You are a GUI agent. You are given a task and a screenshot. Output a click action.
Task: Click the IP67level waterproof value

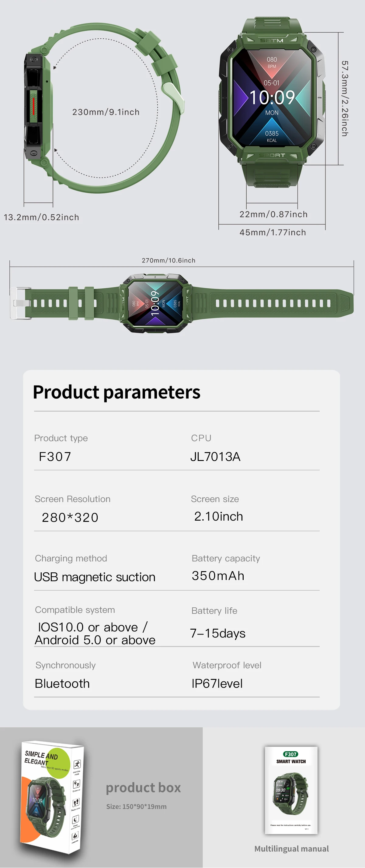(x=217, y=683)
